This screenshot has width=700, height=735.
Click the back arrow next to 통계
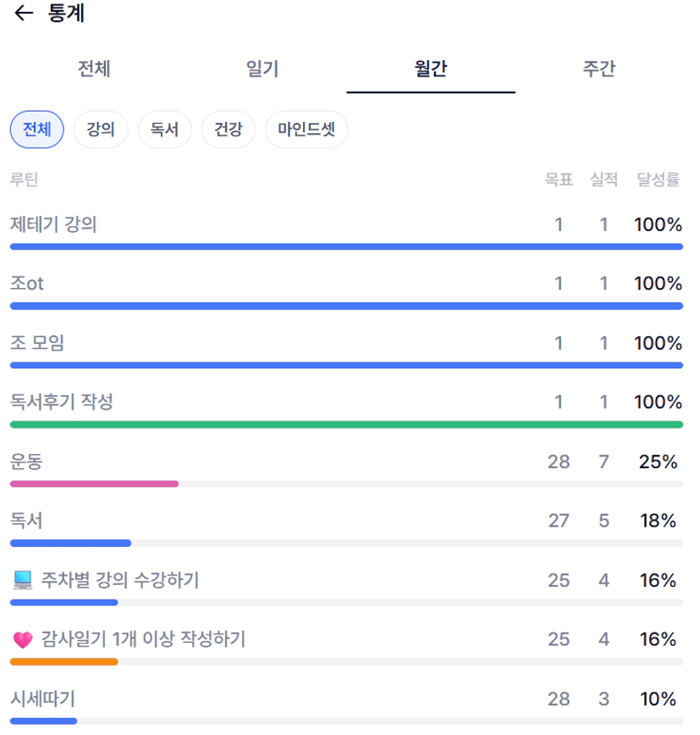point(25,14)
